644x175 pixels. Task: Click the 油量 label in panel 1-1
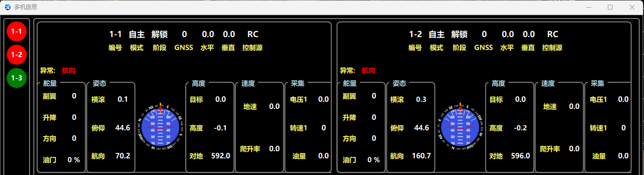coord(299,156)
